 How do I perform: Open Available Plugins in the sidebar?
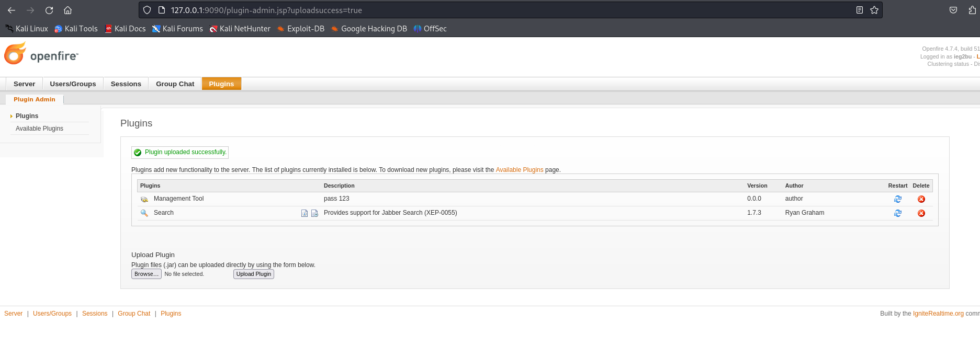coord(39,129)
